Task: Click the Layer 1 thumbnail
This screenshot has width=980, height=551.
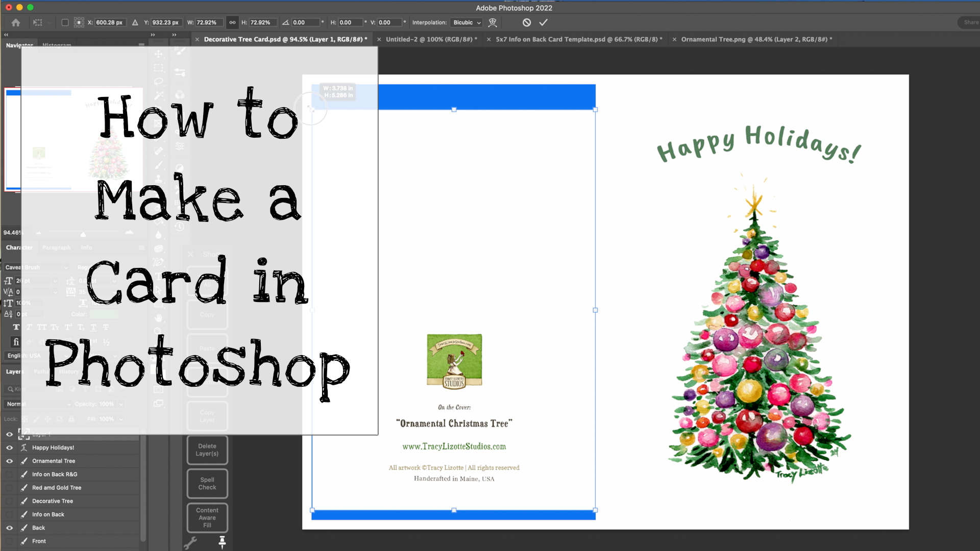Action: pos(24,434)
